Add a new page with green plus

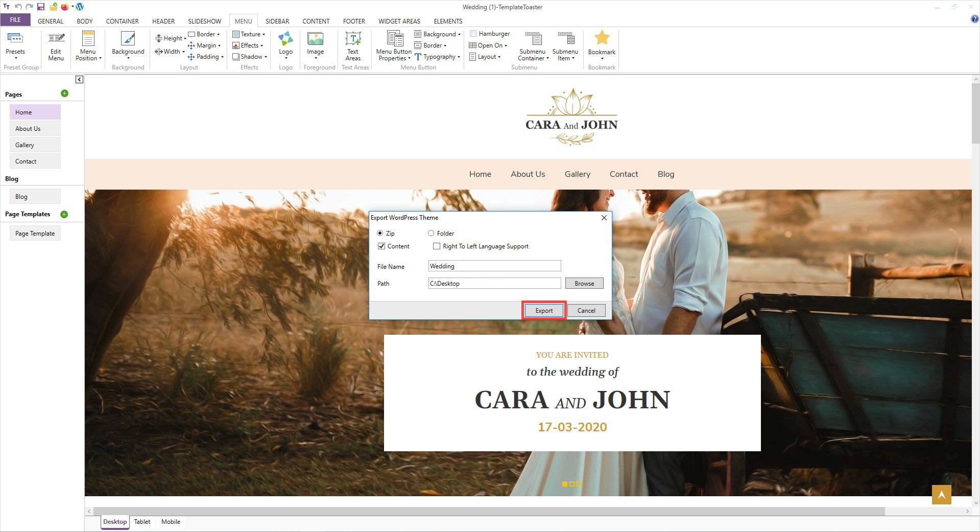pyautogui.click(x=64, y=94)
